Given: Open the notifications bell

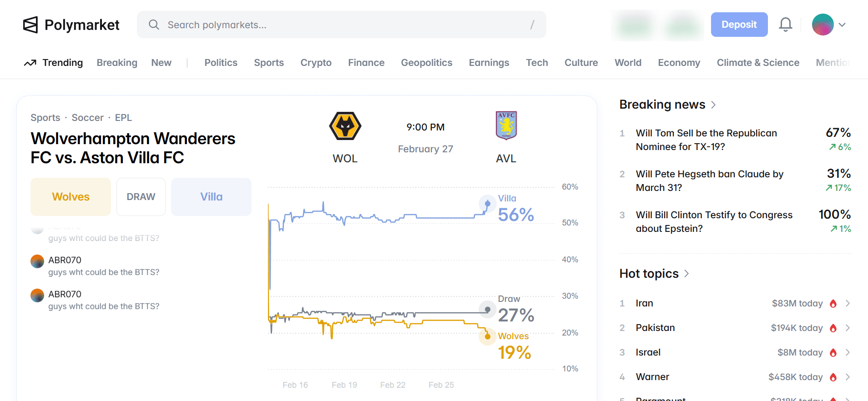Looking at the screenshot, I should 785,25.
